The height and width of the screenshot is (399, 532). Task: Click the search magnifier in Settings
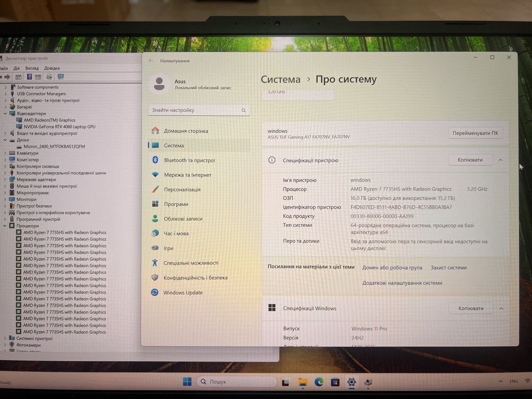[x=243, y=110]
